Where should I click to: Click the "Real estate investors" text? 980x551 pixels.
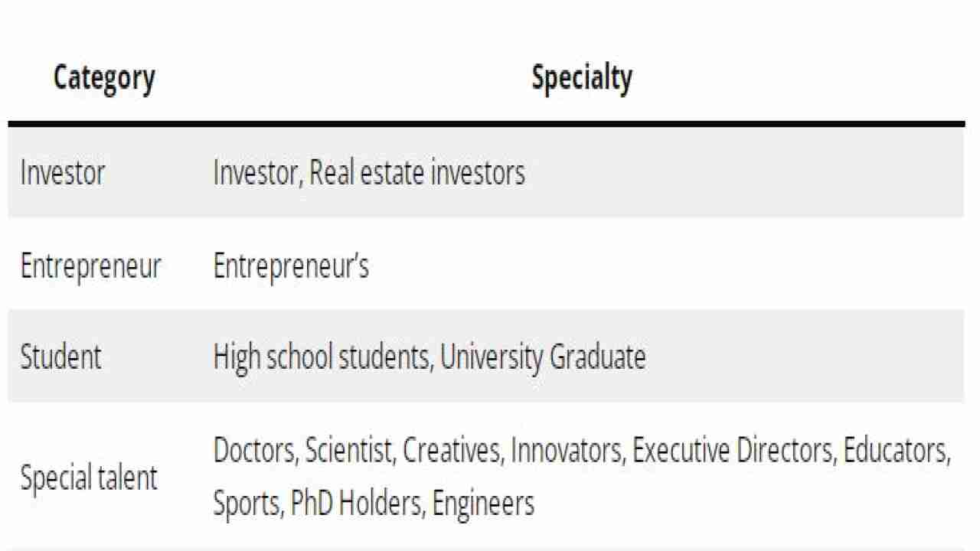tap(417, 173)
